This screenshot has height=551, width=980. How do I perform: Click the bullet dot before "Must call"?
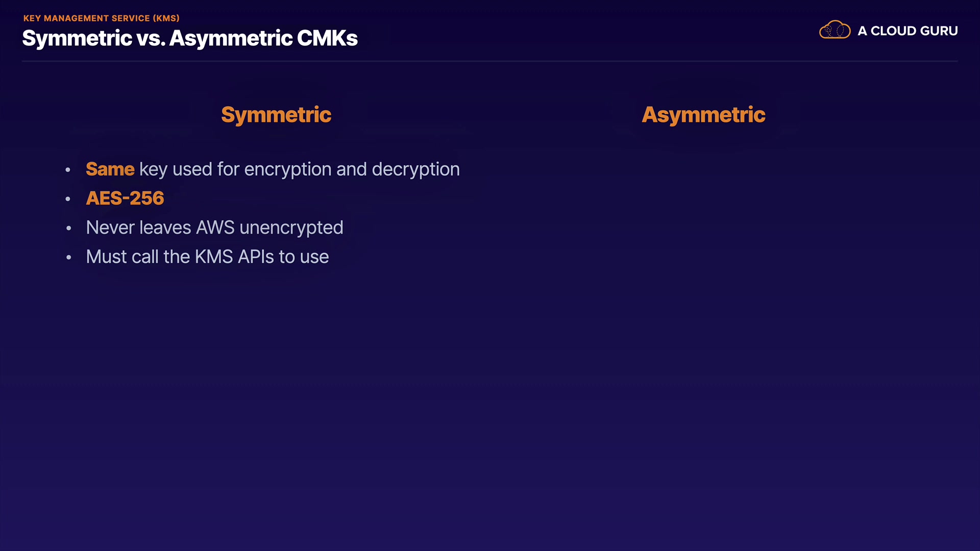click(68, 258)
